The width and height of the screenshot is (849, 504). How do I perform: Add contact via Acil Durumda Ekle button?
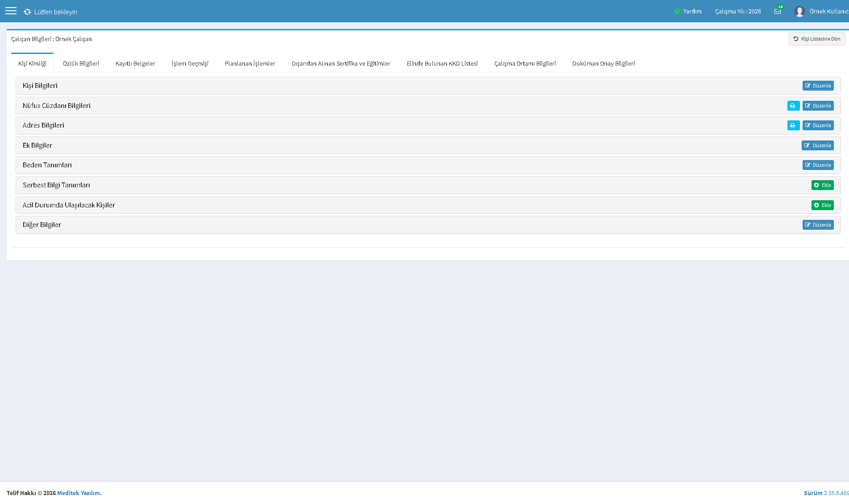822,205
